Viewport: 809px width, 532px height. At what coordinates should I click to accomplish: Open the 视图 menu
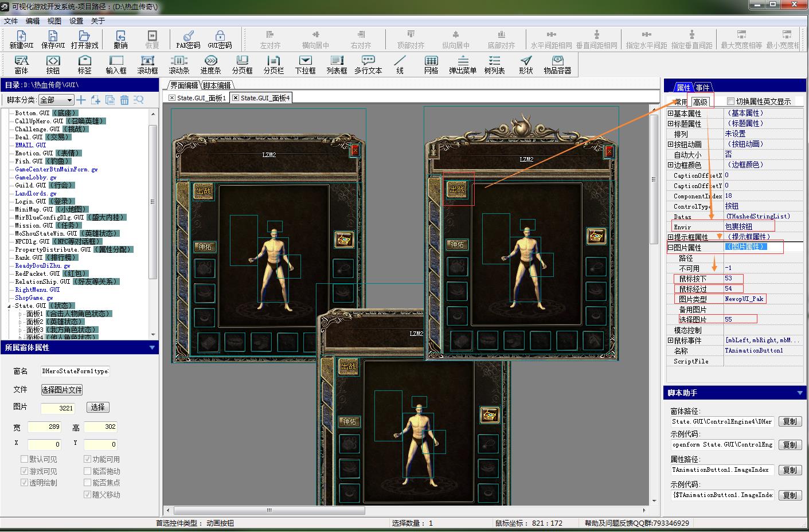pyautogui.click(x=54, y=21)
